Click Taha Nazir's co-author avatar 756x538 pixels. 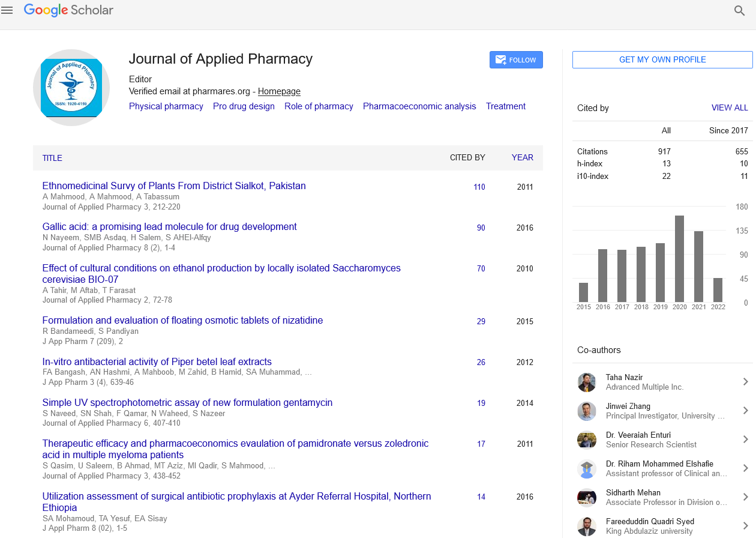pos(586,382)
